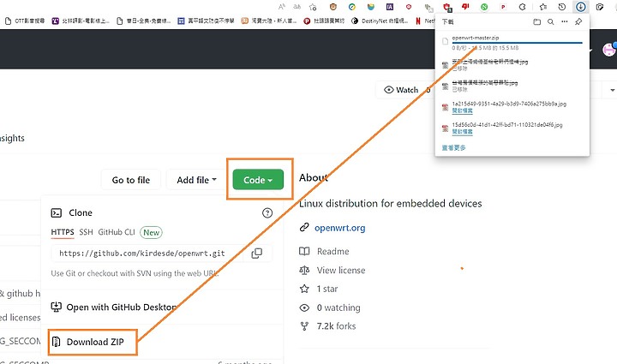617x364 pixels.
Task: Click the red pocket-shaped extension icon
Action: coord(409,7)
